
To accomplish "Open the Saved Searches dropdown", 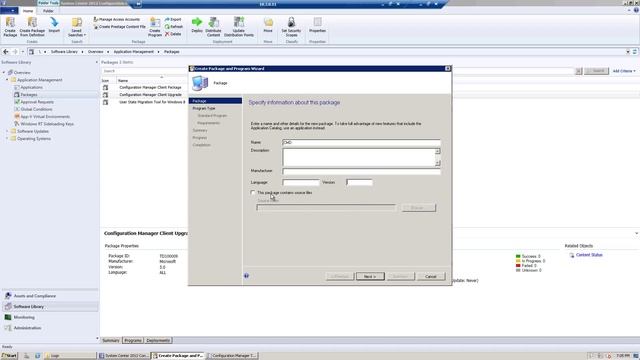I will [77, 27].
